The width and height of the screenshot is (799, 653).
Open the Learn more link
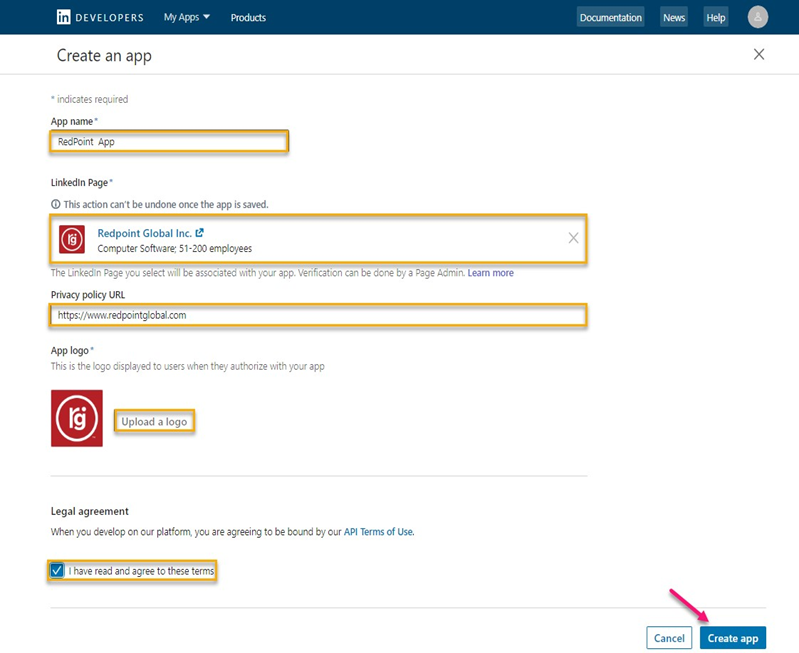pos(490,273)
